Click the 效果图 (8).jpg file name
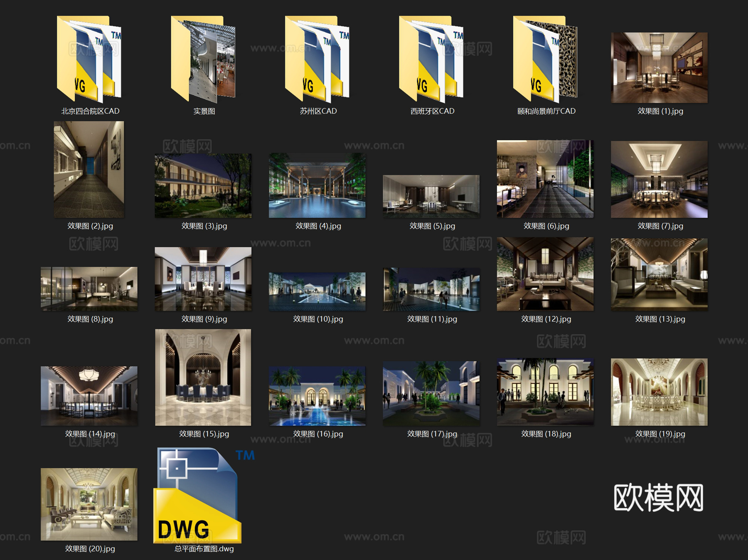Image resolution: width=748 pixels, height=560 pixels. tap(90, 319)
